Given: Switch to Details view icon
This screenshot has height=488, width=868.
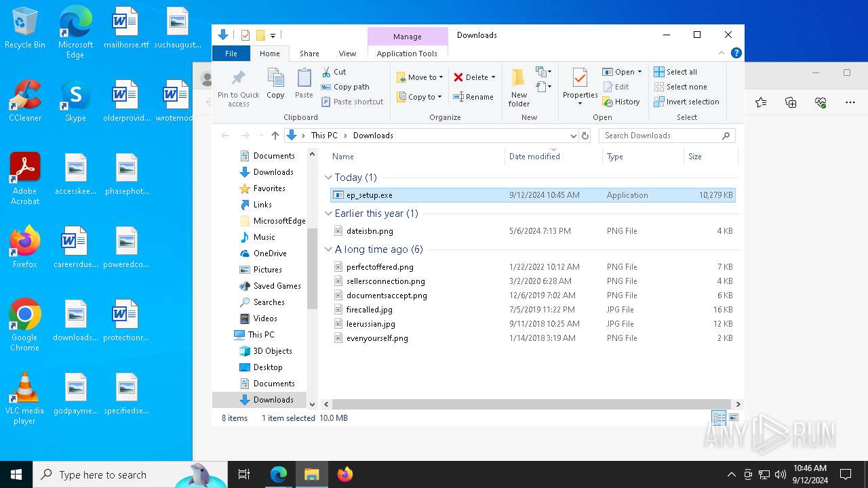Looking at the screenshot, I should pyautogui.click(x=719, y=418).
